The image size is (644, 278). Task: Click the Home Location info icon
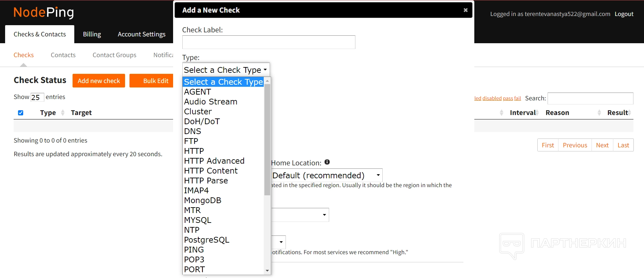click(327, 162)
